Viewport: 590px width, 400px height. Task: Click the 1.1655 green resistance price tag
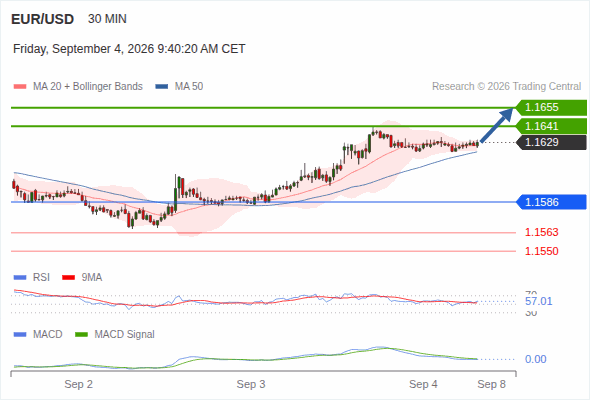pos(551,108)
